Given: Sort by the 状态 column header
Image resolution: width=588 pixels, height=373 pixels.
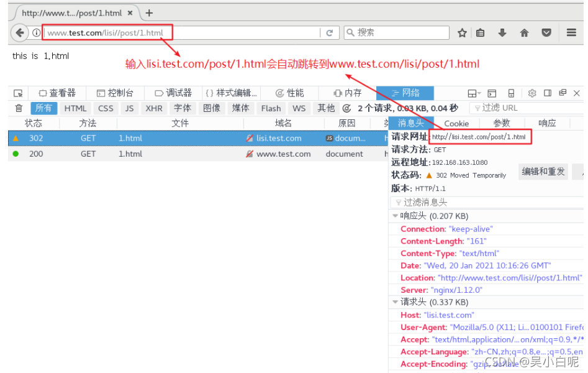Looking at the screenshot, I should point(34,123).
